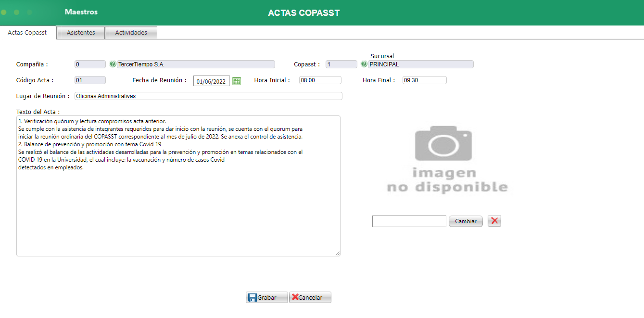Screen dimensions: 644x318
Task: Click inside the Hora Inicial field
Action: pyautogui.click(x=319, y=80)
